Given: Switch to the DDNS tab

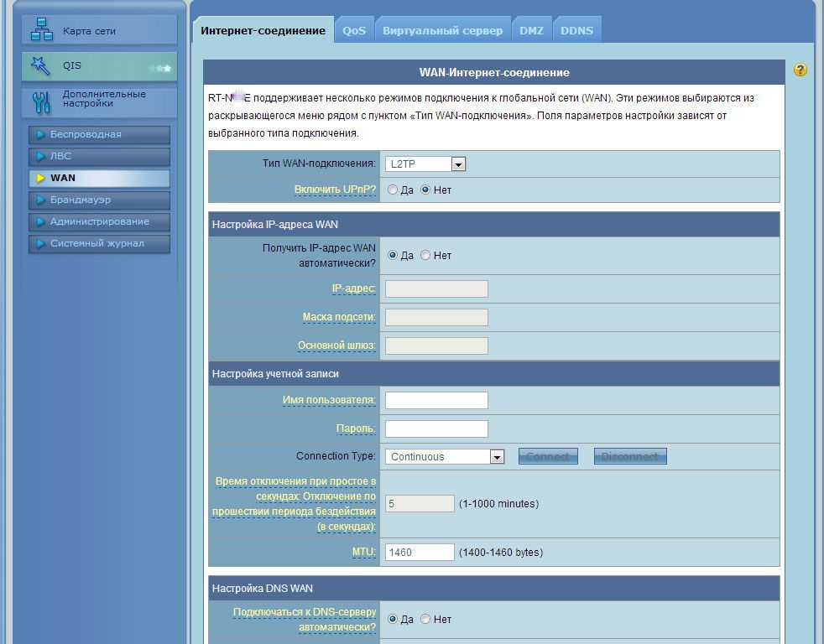Looking at the screenshot, I should click(576, 30).
